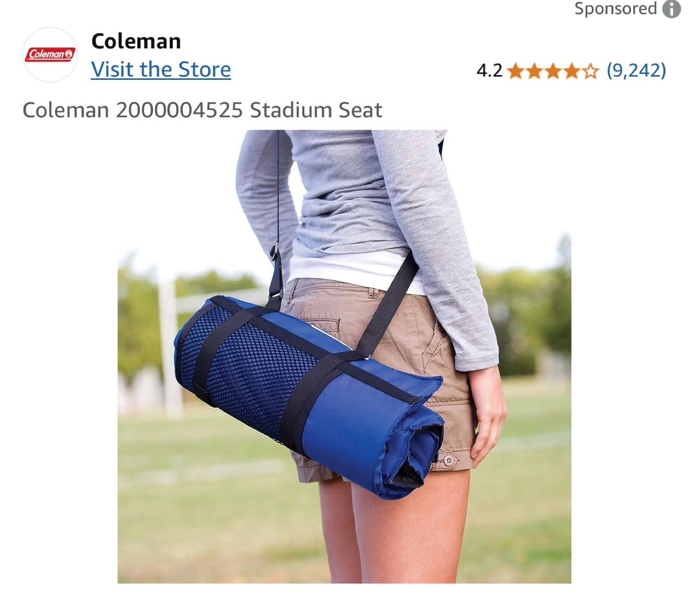Screen dimensions: 689x616
Task: Click the Sponsored label text
Action: pos(616,9)
